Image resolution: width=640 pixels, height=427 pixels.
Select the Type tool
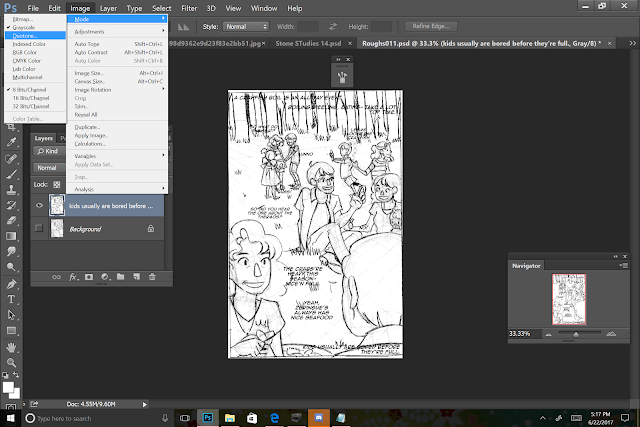tap(11, 299)
